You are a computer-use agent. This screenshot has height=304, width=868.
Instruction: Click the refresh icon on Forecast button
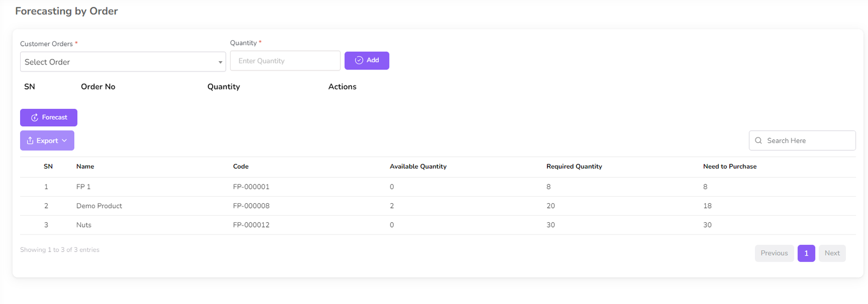click(x=34, y=118)
